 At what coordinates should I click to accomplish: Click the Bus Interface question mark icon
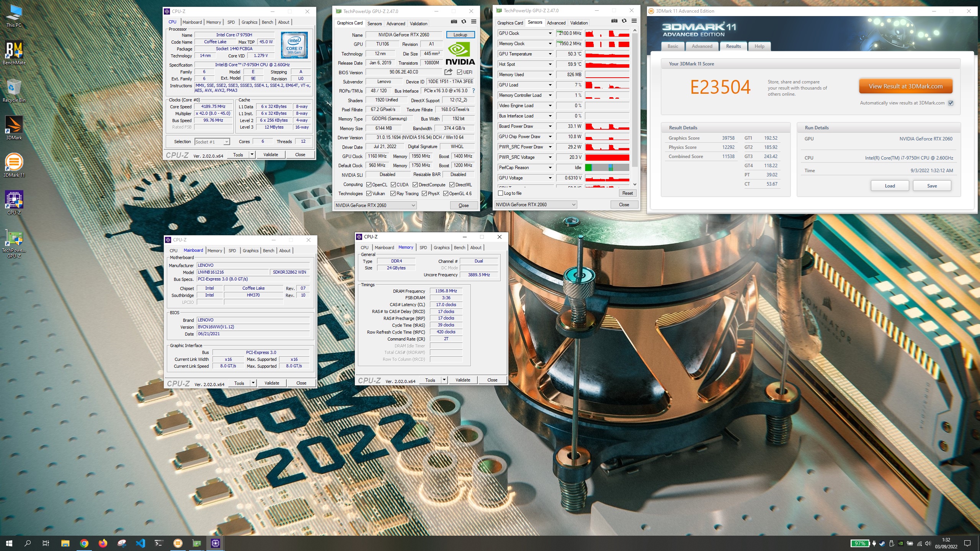[x=474, y=91]
